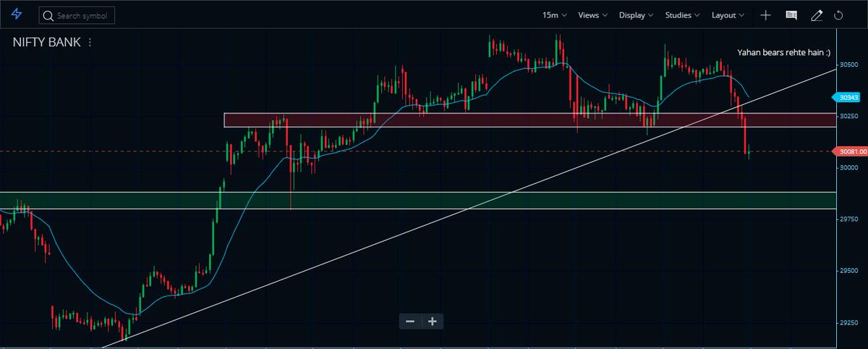Zoom out with the minus button

click(410, 321)
